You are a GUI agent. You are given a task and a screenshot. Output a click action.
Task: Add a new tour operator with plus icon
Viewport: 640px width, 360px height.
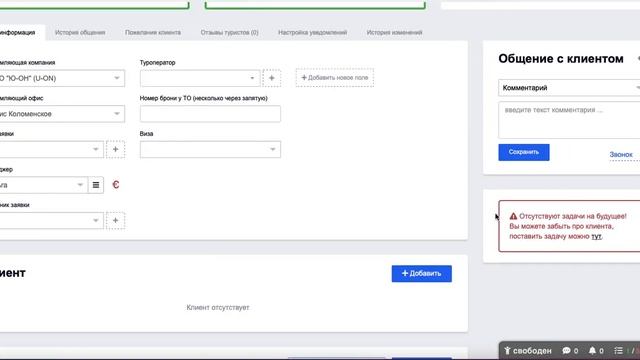[272, 78]
